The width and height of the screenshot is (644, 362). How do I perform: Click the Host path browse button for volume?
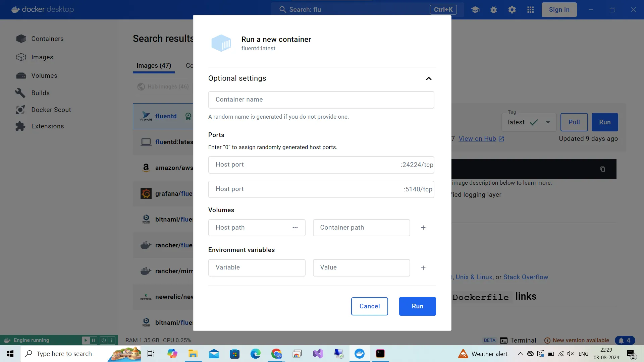tap(296, 228)
